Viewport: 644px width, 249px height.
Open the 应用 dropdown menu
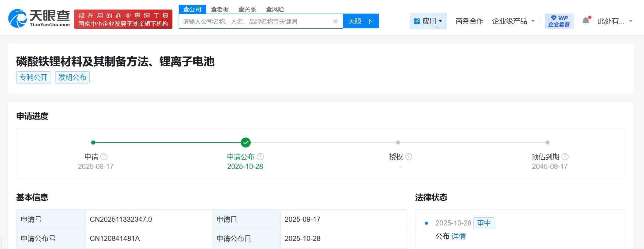click(x=428, y=21)
